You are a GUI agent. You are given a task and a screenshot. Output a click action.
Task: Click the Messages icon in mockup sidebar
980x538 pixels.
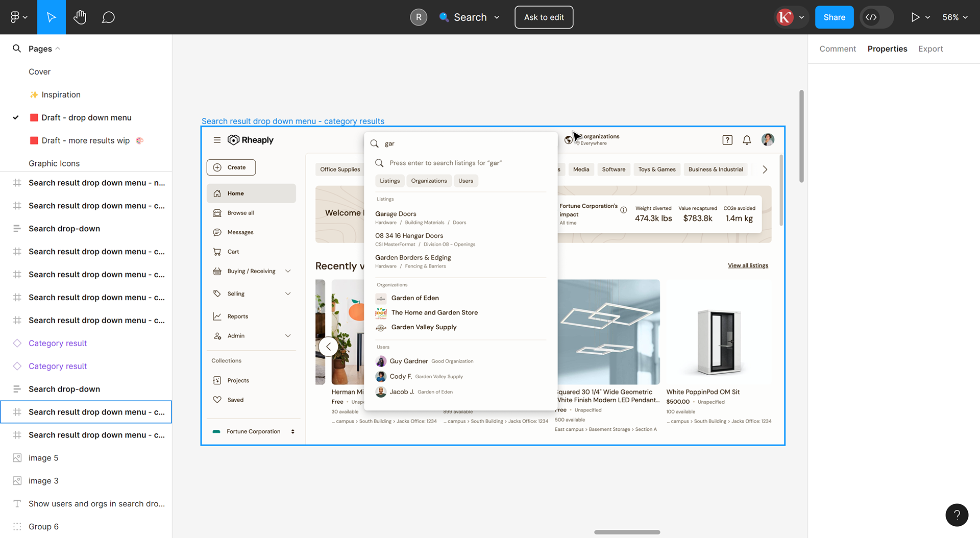click(x=217, y=232)
